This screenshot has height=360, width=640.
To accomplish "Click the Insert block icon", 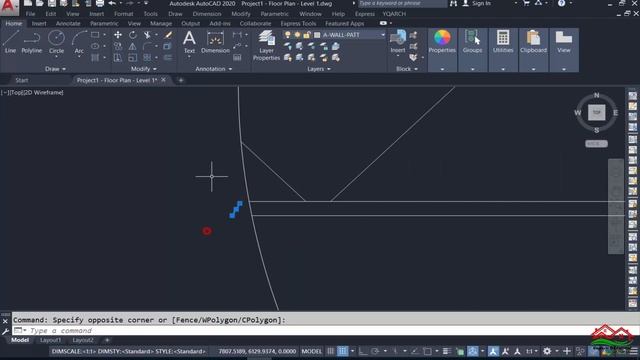I will tap(398, 41).
